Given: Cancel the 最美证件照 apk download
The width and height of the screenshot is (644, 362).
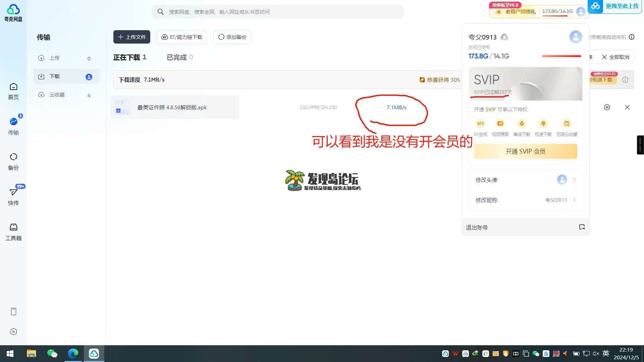Looking at the screenshot, I should point(627,107).
